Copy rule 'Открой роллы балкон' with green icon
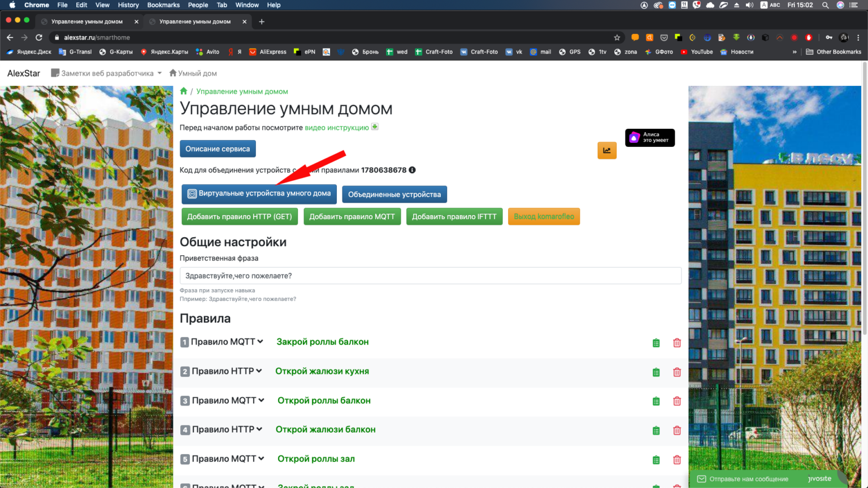Screen dimensions: 868x488 (x=656, y=401)
